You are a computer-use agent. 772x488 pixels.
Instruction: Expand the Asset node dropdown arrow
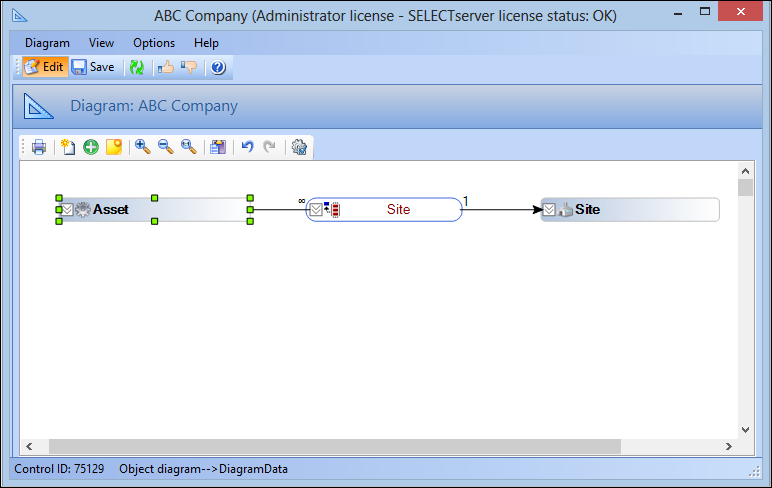coord(67,210)
